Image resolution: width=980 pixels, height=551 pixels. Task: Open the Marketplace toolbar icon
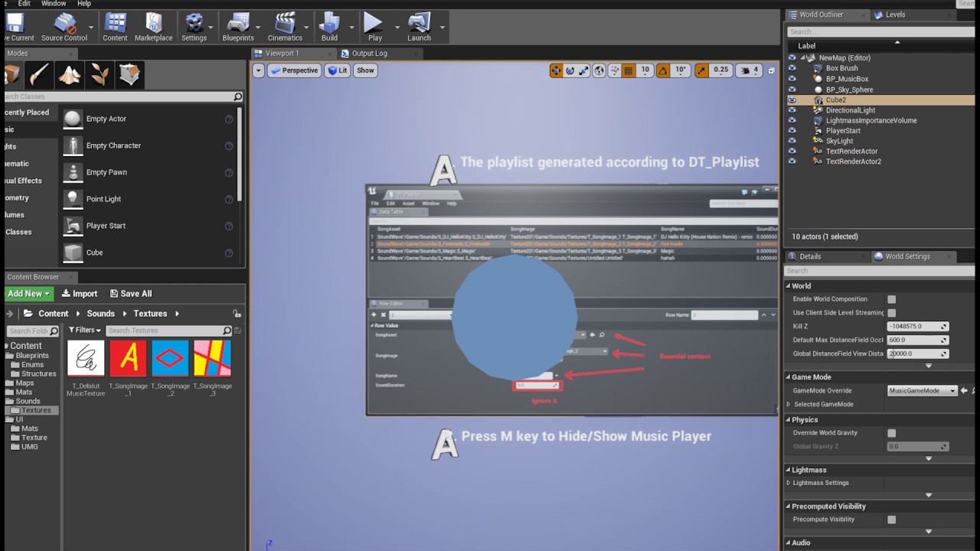154,27
